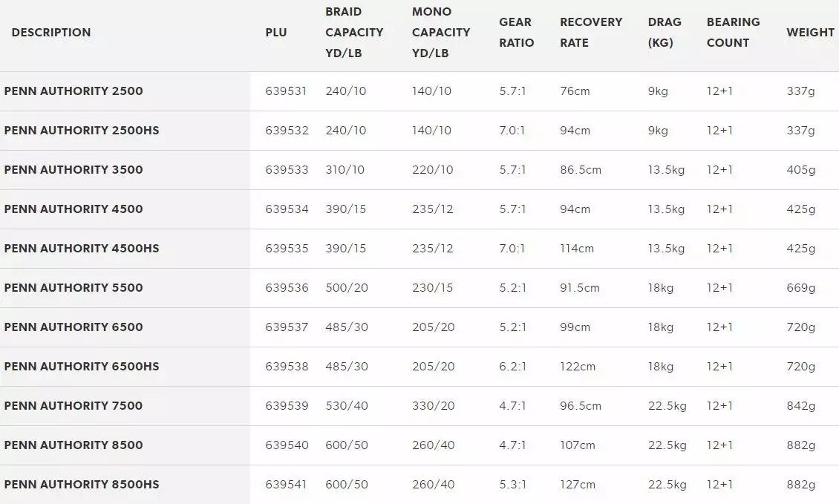
Task: Click the WEIGHT column header
Action: pyautogui.click(x=810, y=33)
